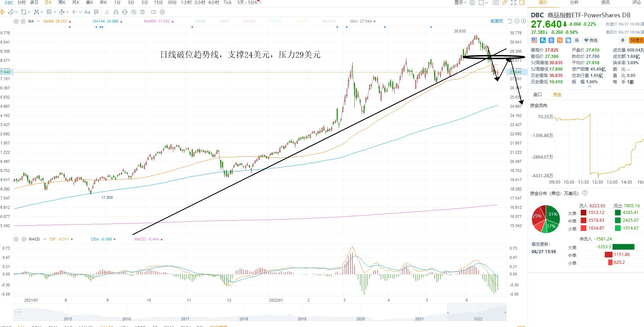Take a chart screenshot with camera icon
The height and width of the screenshot is (327, 644).
pyautogui.click(x=496, y=2)
